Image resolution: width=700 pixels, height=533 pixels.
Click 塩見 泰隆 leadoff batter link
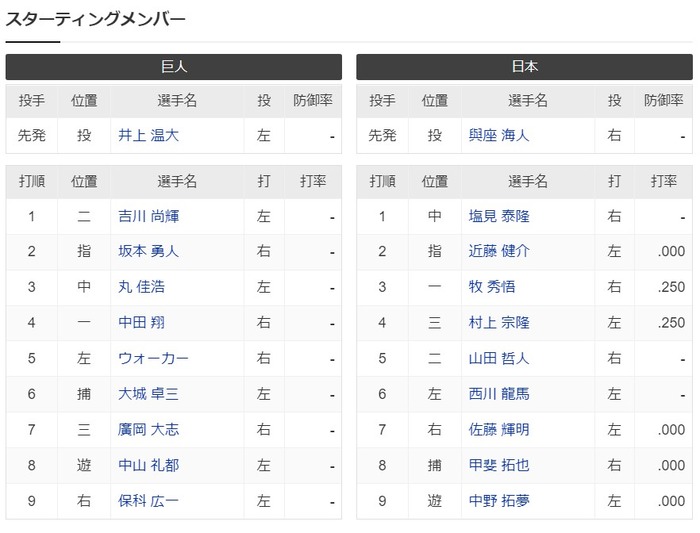499,217
